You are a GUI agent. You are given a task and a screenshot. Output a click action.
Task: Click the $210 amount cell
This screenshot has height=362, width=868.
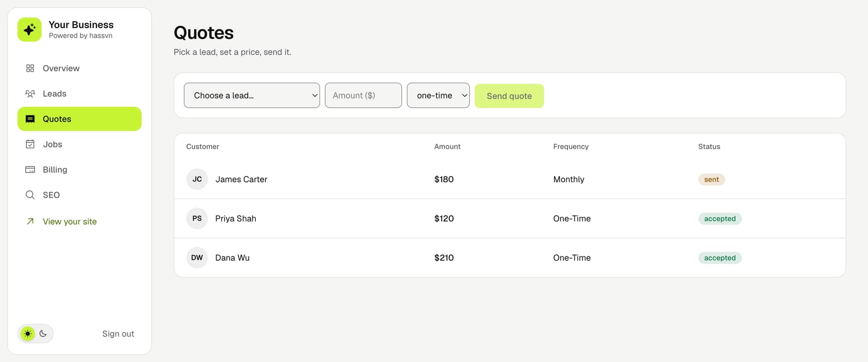[x=443, y=258]
